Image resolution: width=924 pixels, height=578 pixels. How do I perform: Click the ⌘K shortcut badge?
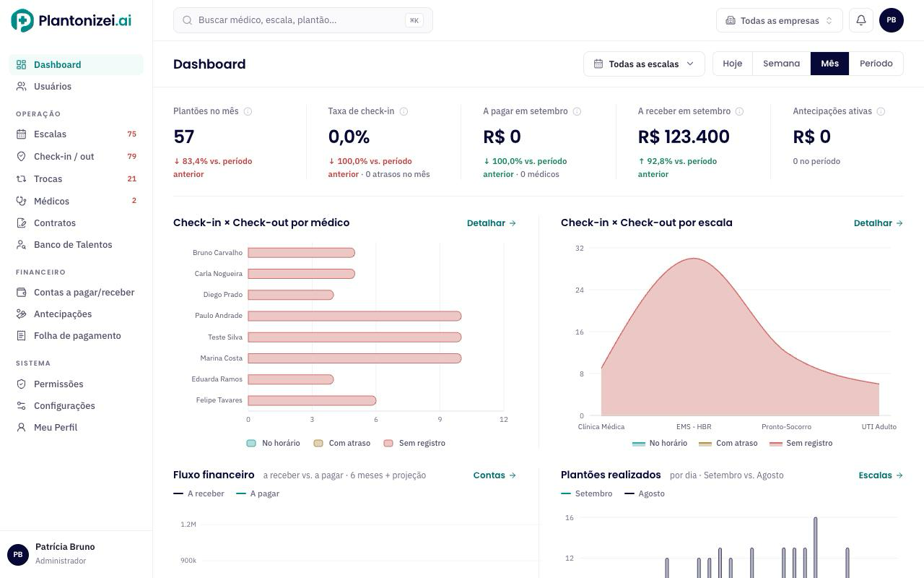414,20
